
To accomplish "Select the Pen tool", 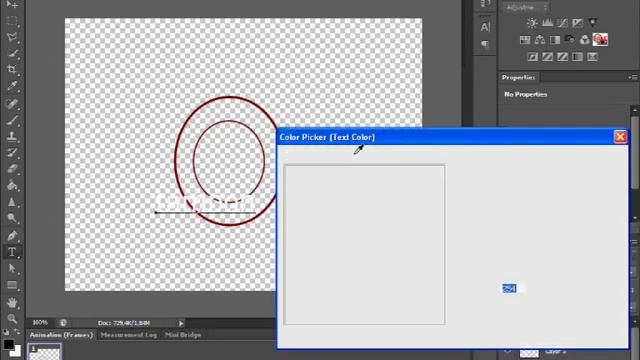I will [12, 236].
